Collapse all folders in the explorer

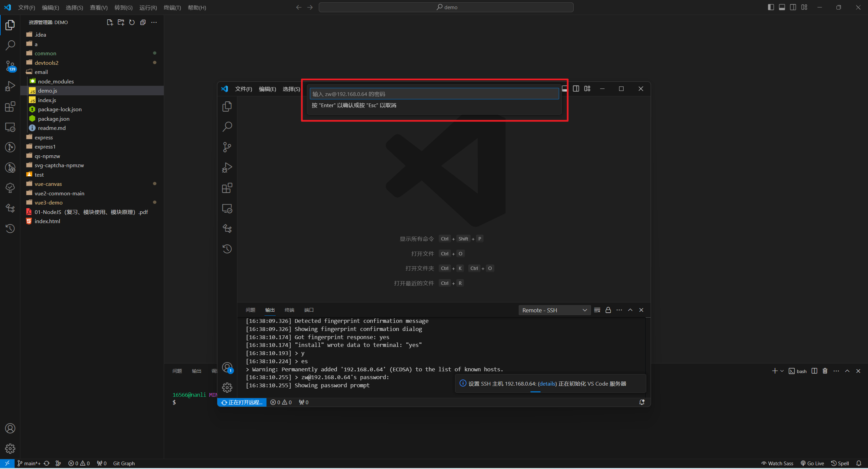[x=143, y=22]
